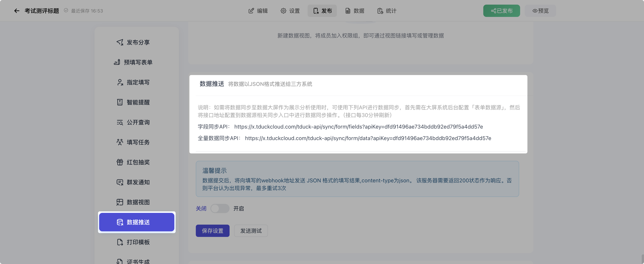
Task: Select 红包抽奖 in the sidebar
Action: [x=137, y=162]
